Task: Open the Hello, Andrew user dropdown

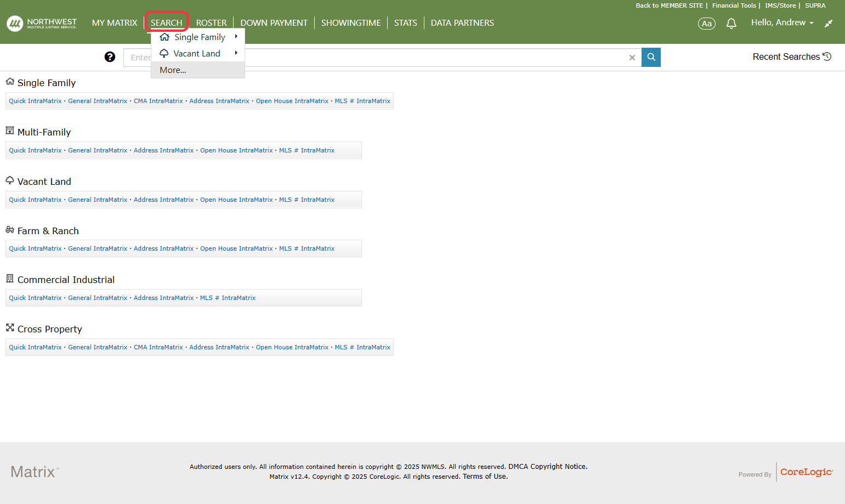Action: tap(782, 22)
